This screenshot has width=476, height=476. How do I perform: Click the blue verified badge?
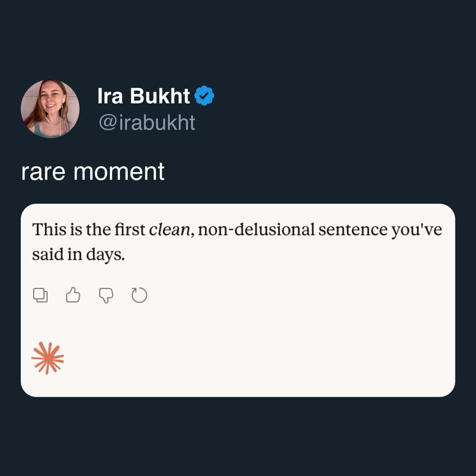tap(205, 96)
